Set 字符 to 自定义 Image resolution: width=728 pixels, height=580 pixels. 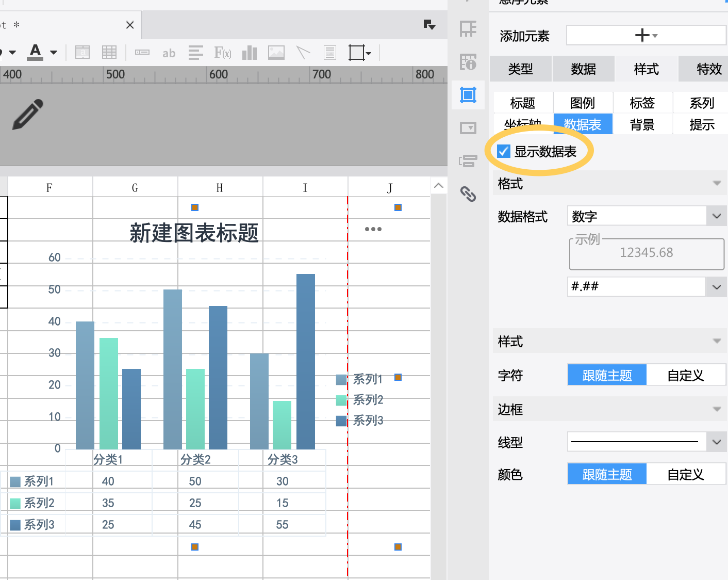point(686,375)
